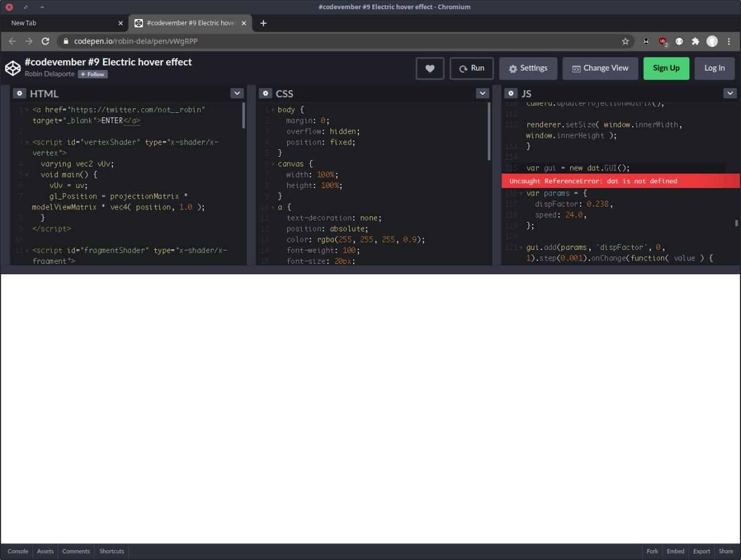Click the CSS editor vertical scrollbar
Screen dimensions: 741x560
(x=489, y=132)
